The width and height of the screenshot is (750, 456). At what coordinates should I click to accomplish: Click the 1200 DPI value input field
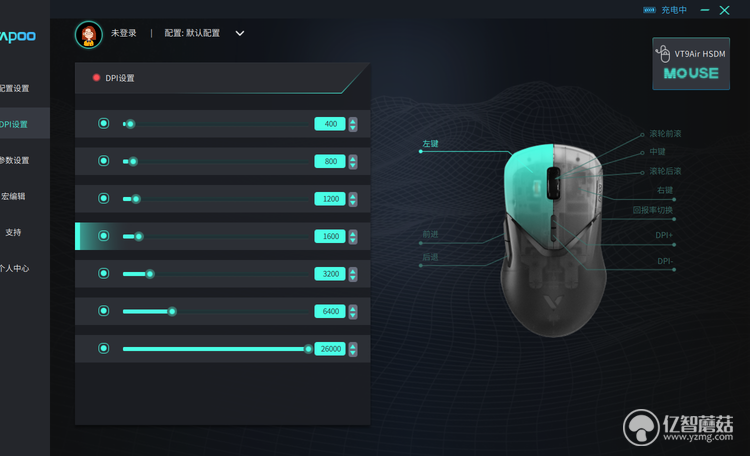point(330,199)
